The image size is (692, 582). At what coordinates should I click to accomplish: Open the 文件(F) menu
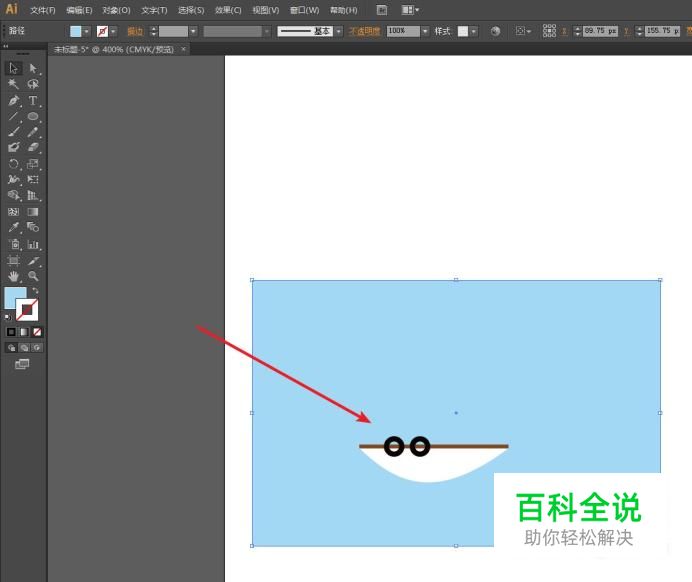[43, 10]
